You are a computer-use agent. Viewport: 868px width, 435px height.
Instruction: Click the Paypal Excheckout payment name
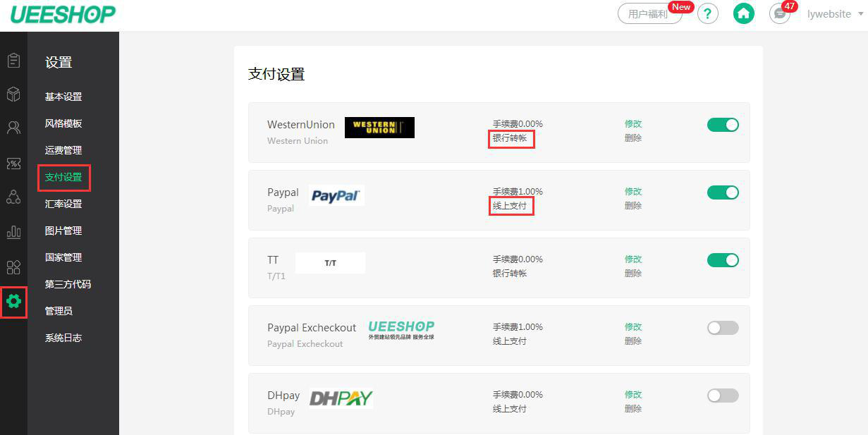point(312,328)
